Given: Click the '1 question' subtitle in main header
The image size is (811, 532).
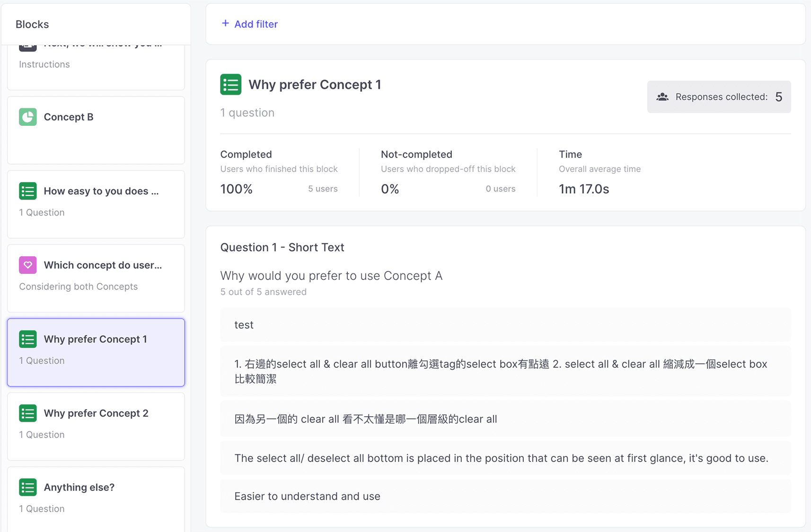Looking at the screenshot, I should click(x=247, y=113).
